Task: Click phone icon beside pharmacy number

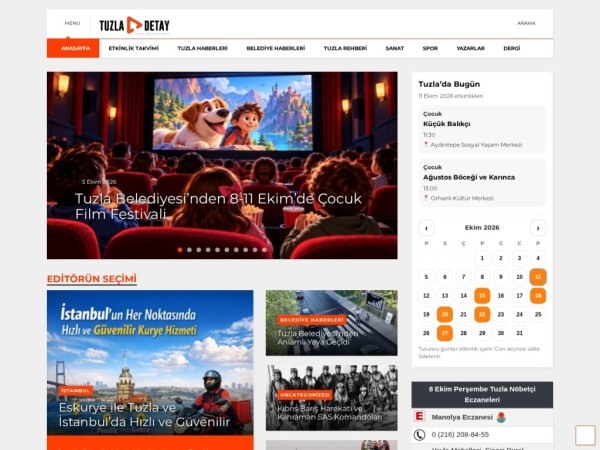Action: click(x=419, y=435)
